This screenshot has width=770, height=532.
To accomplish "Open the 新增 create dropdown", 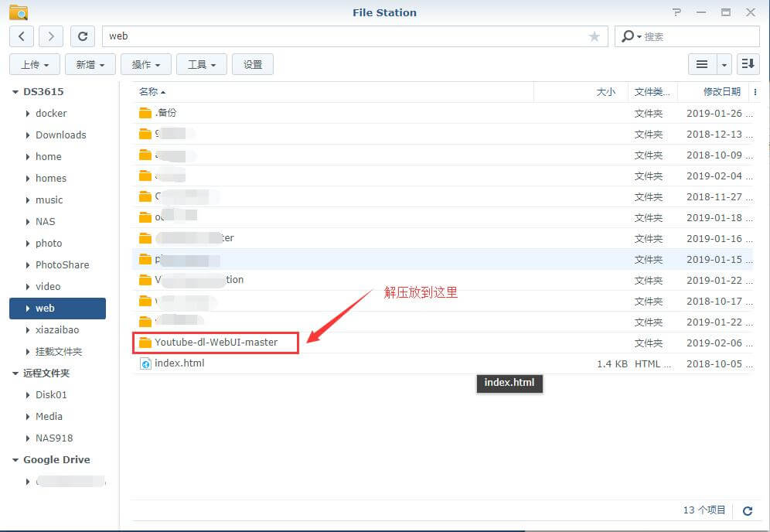I will click(x=90, y=64).
